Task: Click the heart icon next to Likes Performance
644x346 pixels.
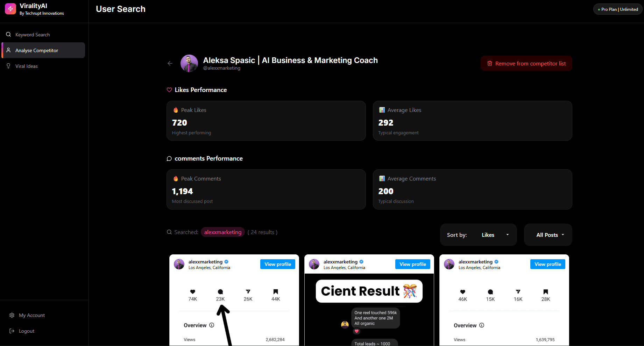Action: point(169,90)
